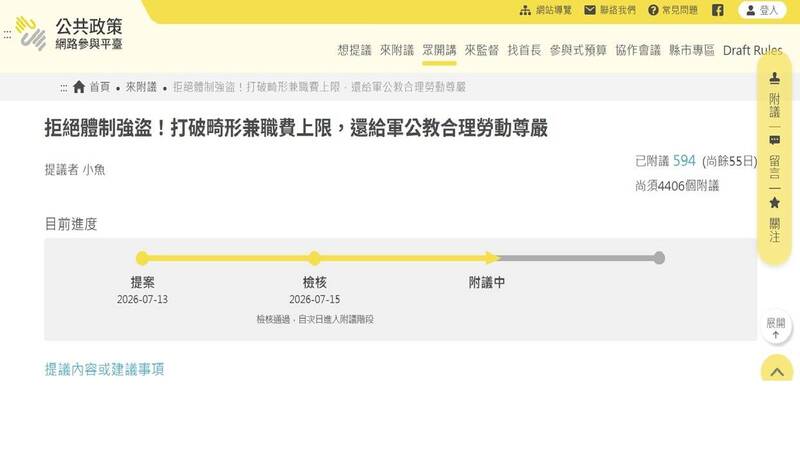Click the grey end dot of progress bar

pyautogui.click(x=659, y=258)
